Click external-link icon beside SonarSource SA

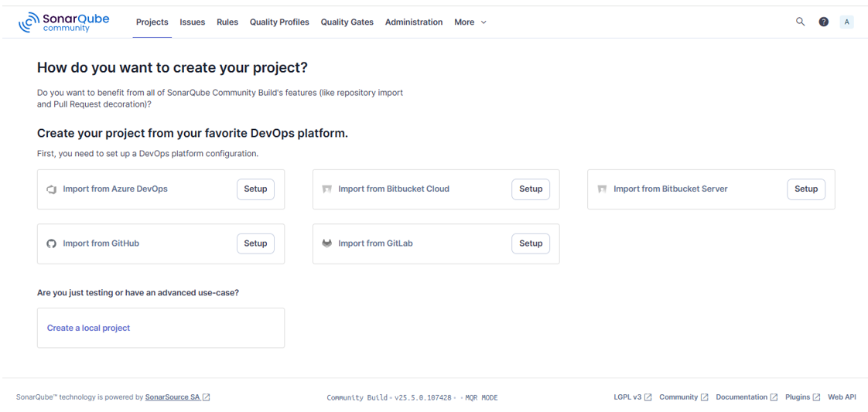click(x=207, y=397)
